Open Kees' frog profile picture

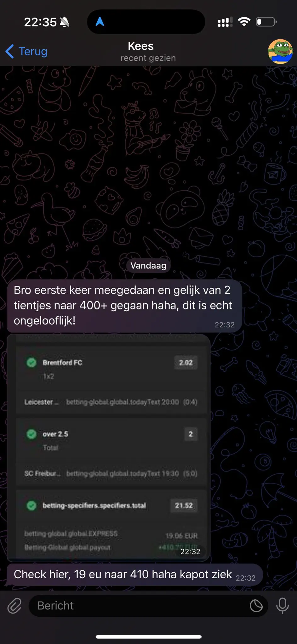280,52
